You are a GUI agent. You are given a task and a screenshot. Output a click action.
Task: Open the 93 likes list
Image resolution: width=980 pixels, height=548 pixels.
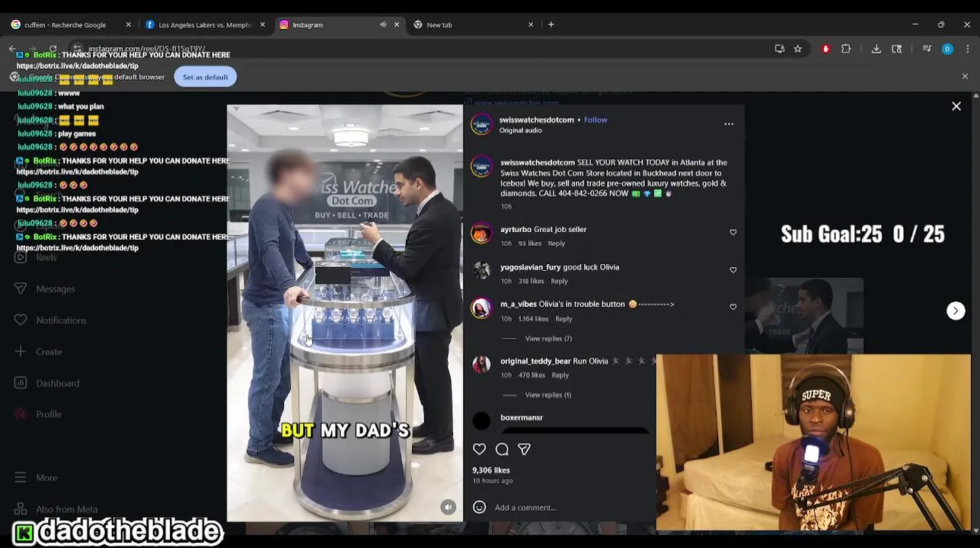[530, 244]
